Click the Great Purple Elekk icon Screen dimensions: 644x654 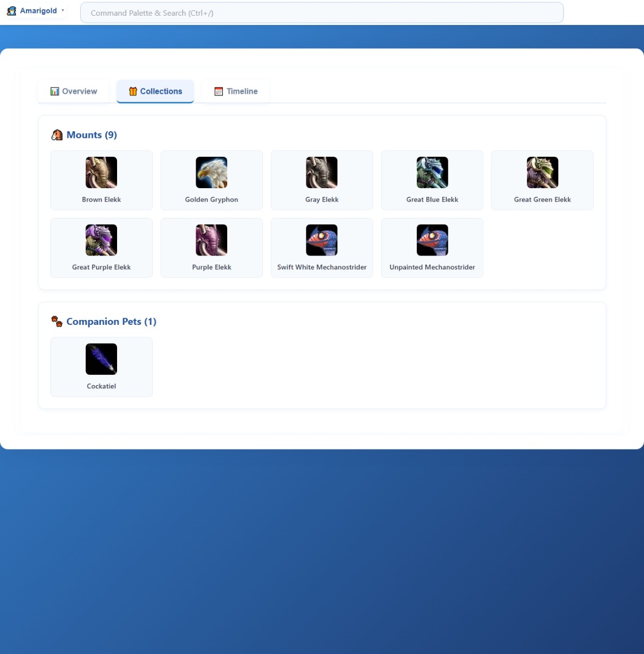(x=101, y=240)
